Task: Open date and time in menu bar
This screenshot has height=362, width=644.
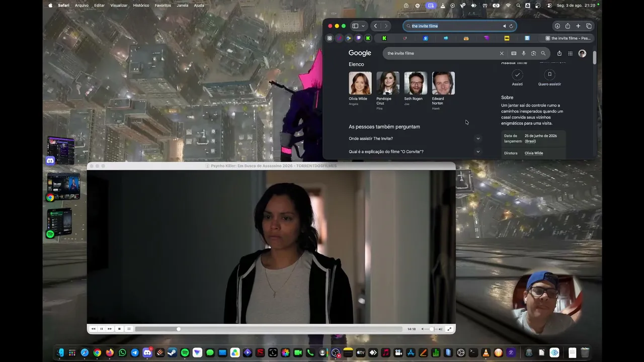Action: (x=576, y=6)
